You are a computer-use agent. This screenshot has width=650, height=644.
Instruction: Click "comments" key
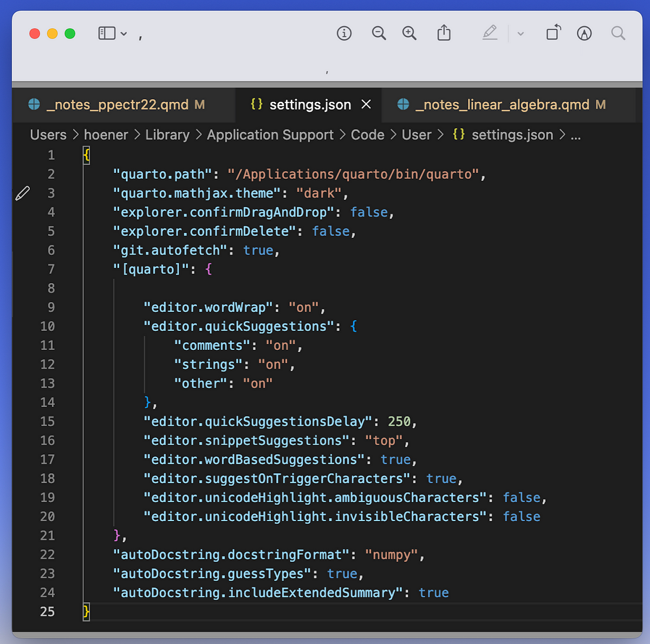[x=212, y=346]
